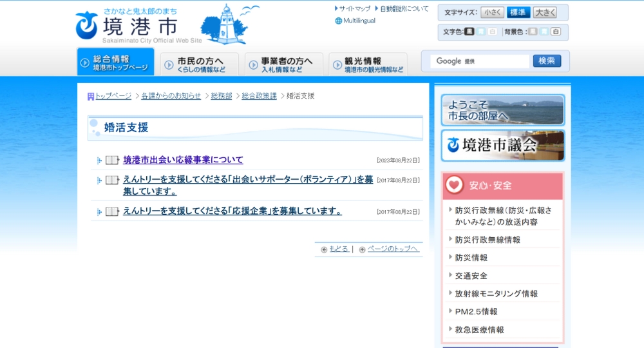
Task: Set text size to 標準
Action: (518, 12)
